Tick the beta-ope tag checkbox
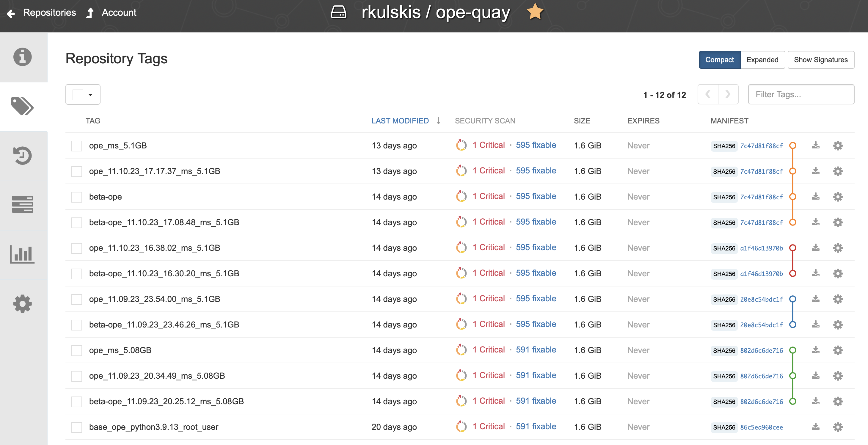 click(x=77, y=197)
